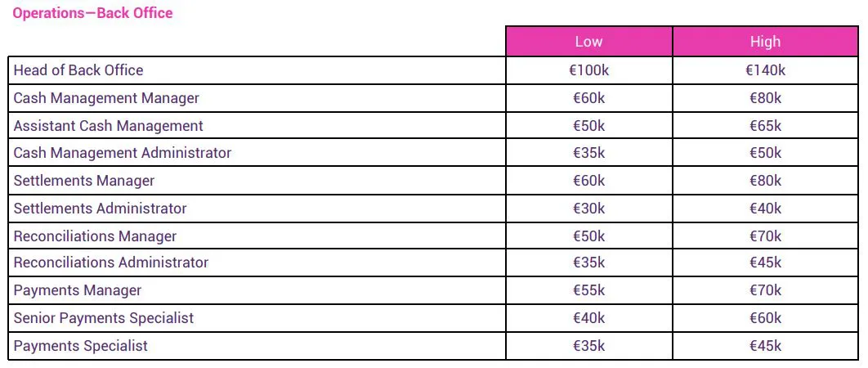This screenshot has width=868, height=368.
Task: Click the Settlements Manager label
Action: pyautogui.click(x=84, y=181)
